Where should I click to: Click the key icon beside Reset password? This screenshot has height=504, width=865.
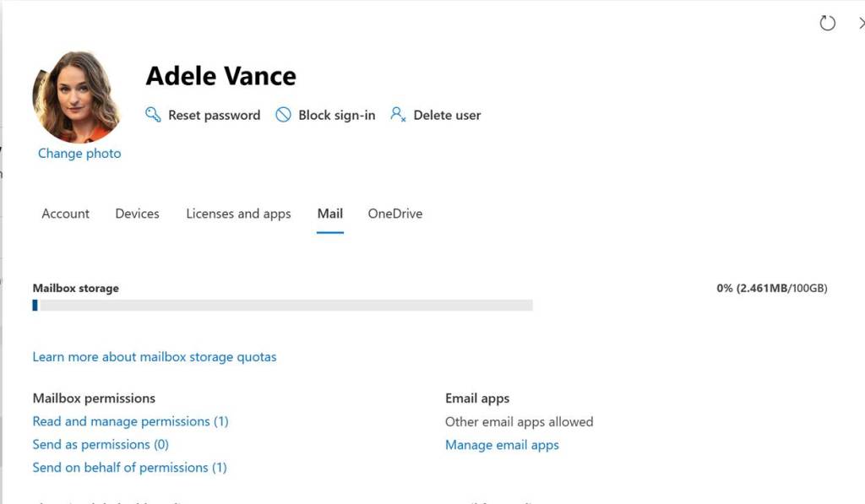pyautogui.click(x=153, y=115)
